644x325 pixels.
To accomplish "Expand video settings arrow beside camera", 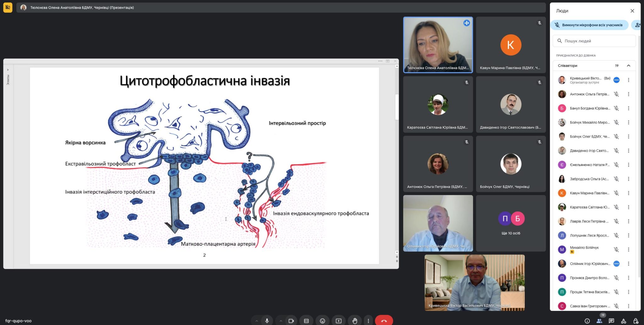I will (x=281, y=321).
